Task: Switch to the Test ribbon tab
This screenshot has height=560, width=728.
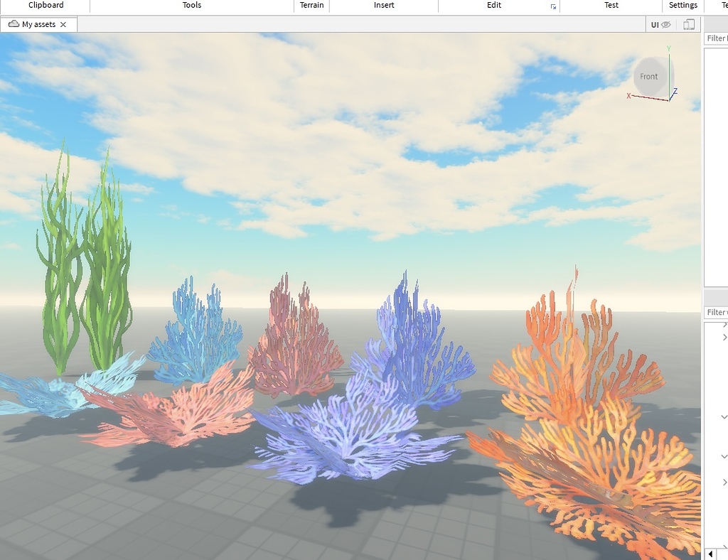Action: point(611,5)
